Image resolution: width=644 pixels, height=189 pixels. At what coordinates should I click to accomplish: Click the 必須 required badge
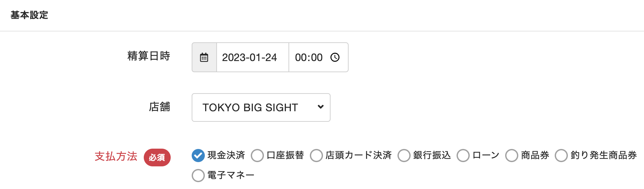coord(157,157)
